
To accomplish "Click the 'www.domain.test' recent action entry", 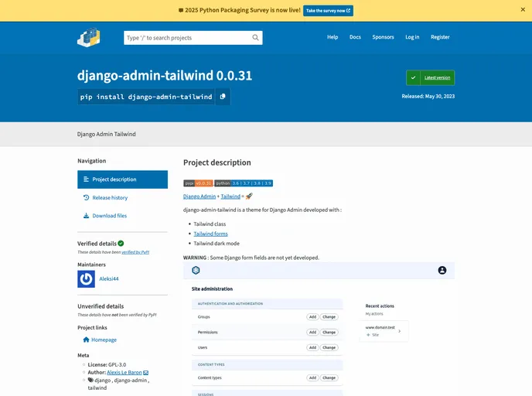I will [x=384, y=331].
